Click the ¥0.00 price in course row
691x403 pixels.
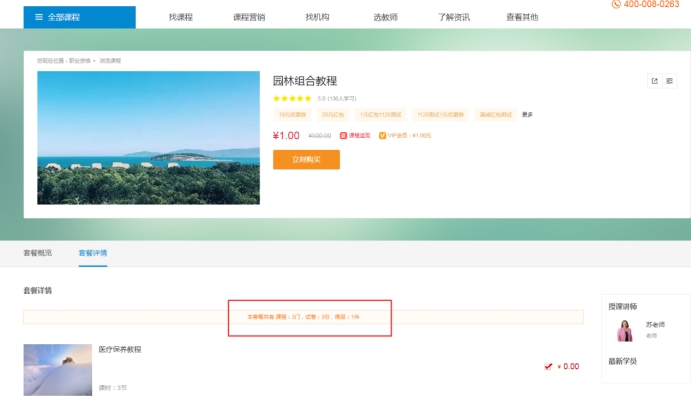[x=568, y=366]
